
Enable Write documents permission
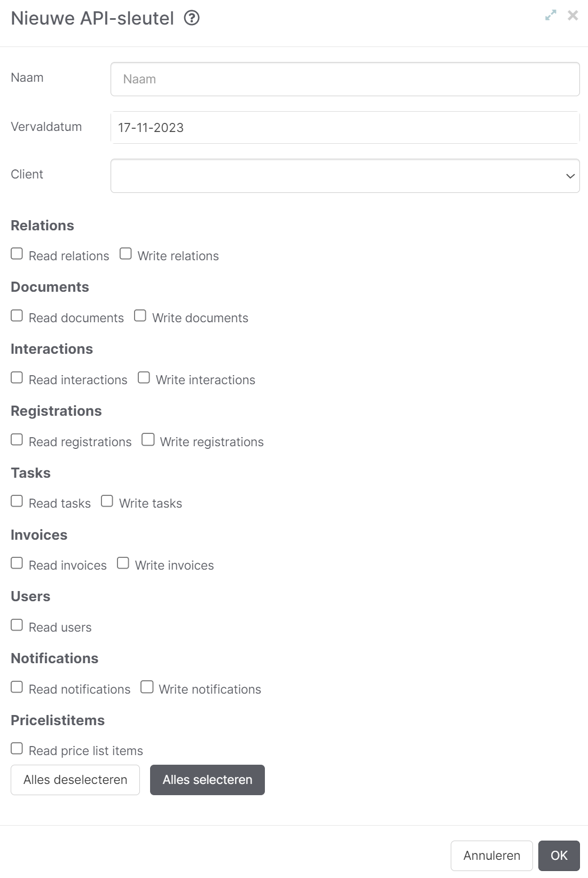coord(140,316)
